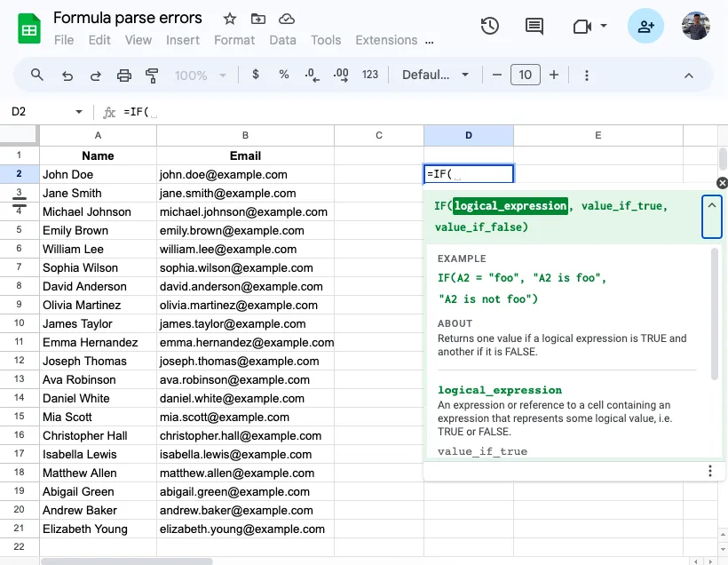Increase font size with plus
This screenshot has width=728, height=565.
(553, 75)
